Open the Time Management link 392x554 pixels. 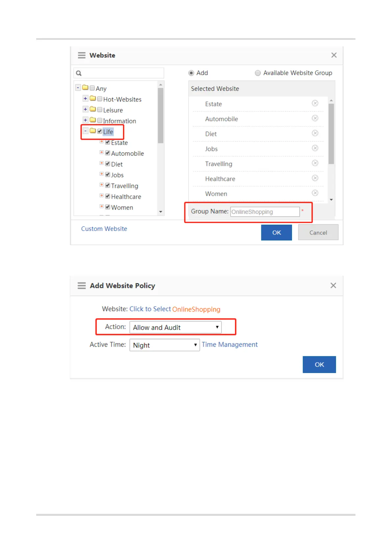point(229,344)
